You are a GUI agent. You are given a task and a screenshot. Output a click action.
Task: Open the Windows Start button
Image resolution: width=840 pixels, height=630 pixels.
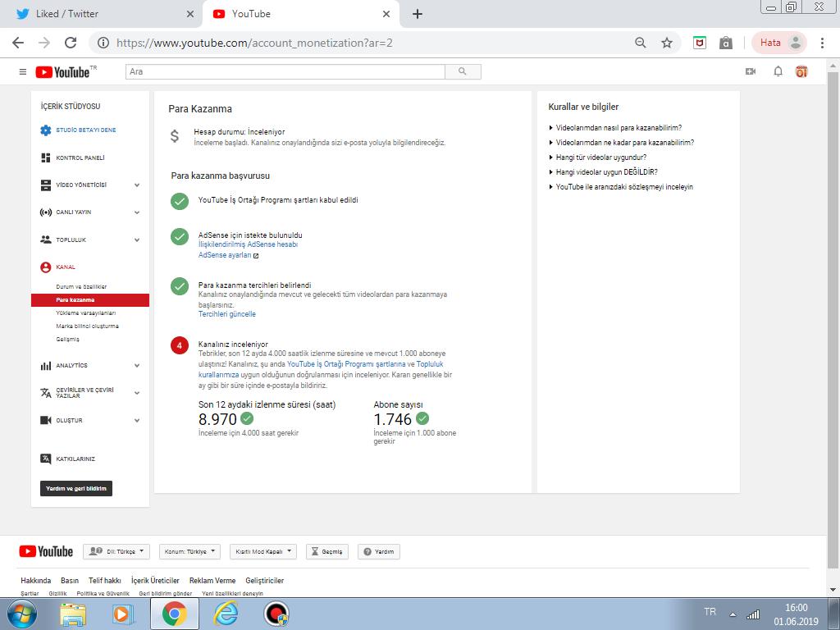[22, 614]
